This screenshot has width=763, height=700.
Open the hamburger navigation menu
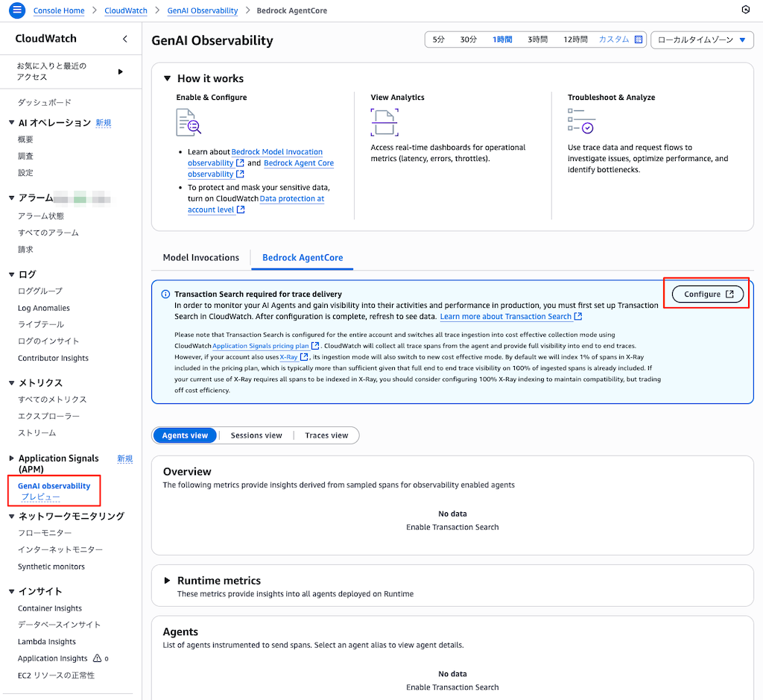(x=17, y=10)
